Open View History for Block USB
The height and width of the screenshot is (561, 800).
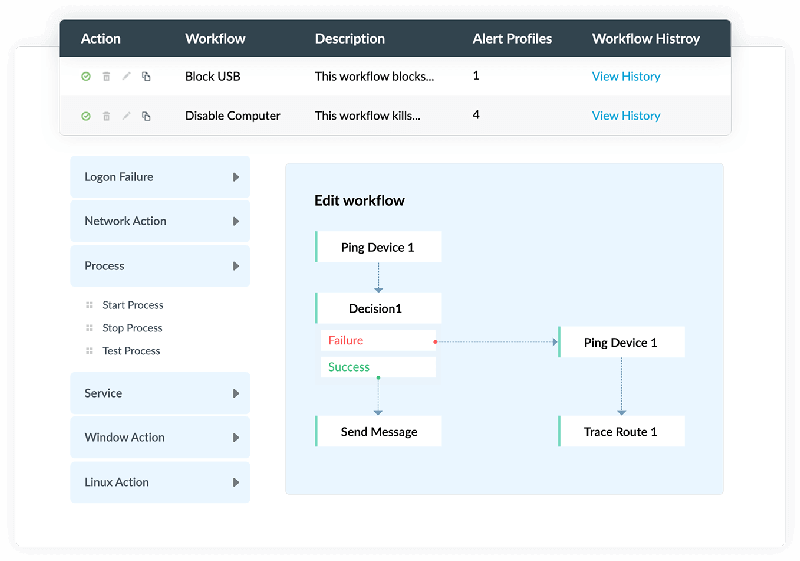[x=626, y=76]
